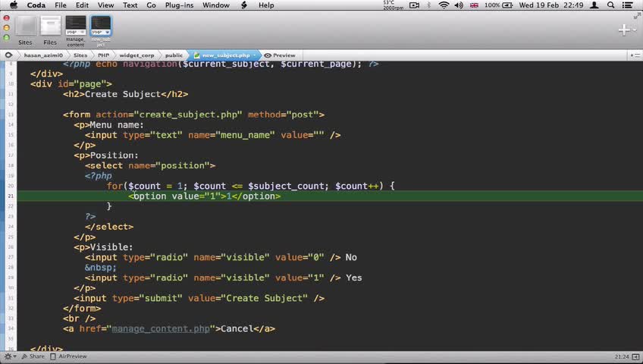Image resolution: width=643 pixels, height=364 pixels.
Task: Click the path bar home oval icon
Action: point(8,55)
